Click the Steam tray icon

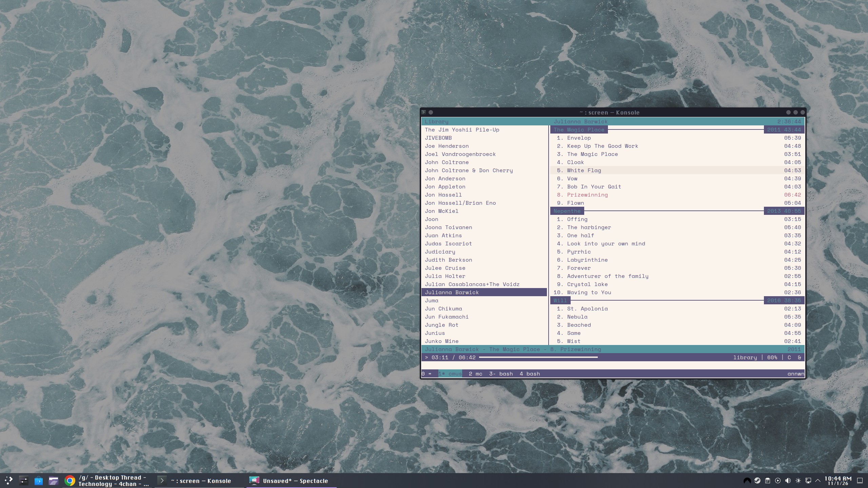(757, 481)
